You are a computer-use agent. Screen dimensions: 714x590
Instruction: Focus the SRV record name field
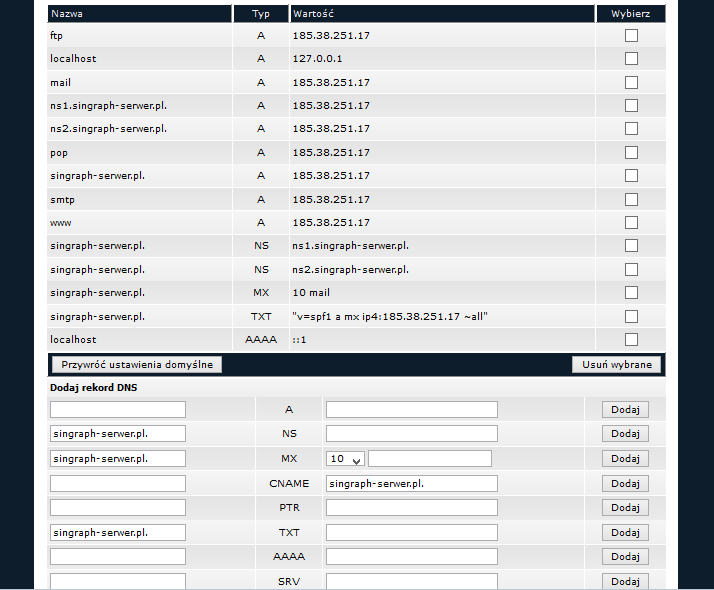[x=118, y=581]
